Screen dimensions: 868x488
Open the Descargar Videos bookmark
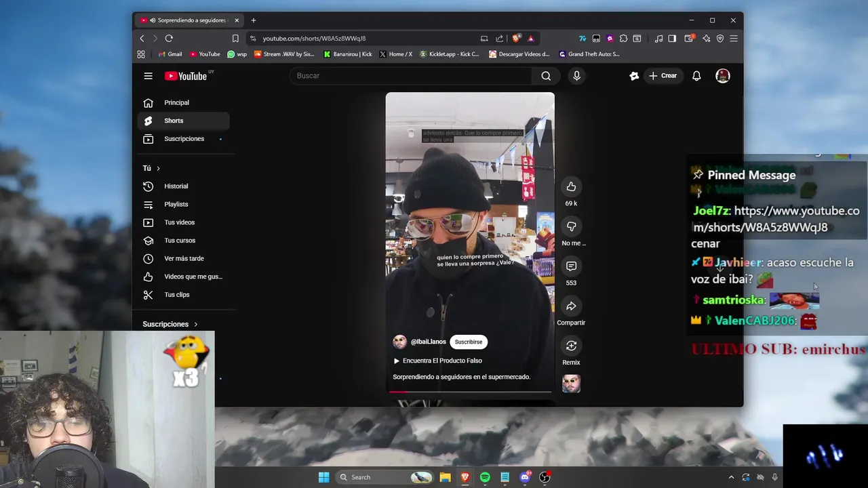pyautogui.click(x=519, y=54)
